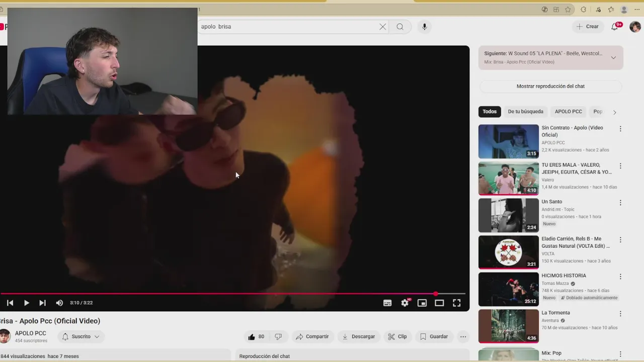Open YouTube notifications bell

point(615,27)
